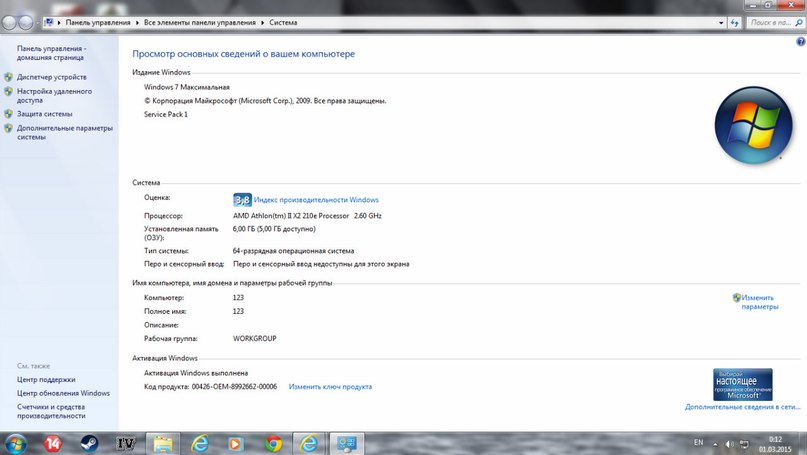Open Центр обновления Windows link
This screenshot has width=807, height=455.
(63, 393)
